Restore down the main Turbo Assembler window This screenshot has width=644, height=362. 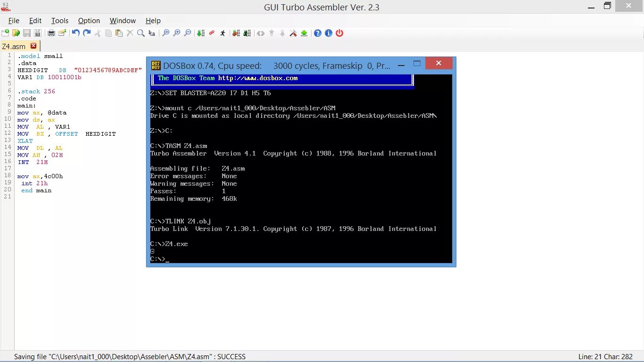click(607, 6)
